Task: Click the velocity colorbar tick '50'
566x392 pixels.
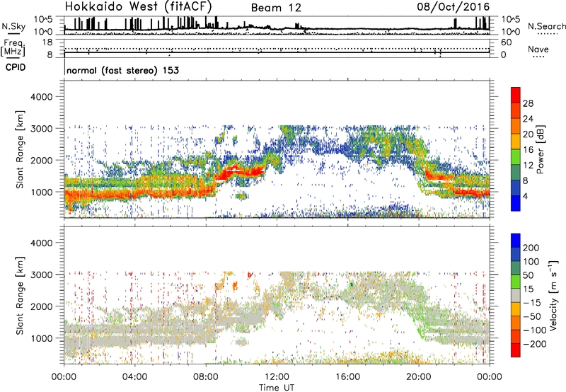Action: pyautogui.click(x=529, y=275)
